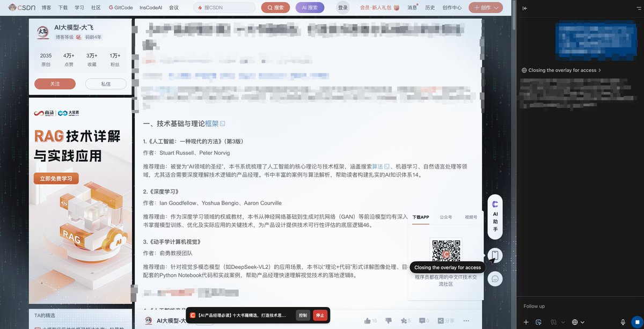
Task: Favorite the article with star icon
Action: 404,320
